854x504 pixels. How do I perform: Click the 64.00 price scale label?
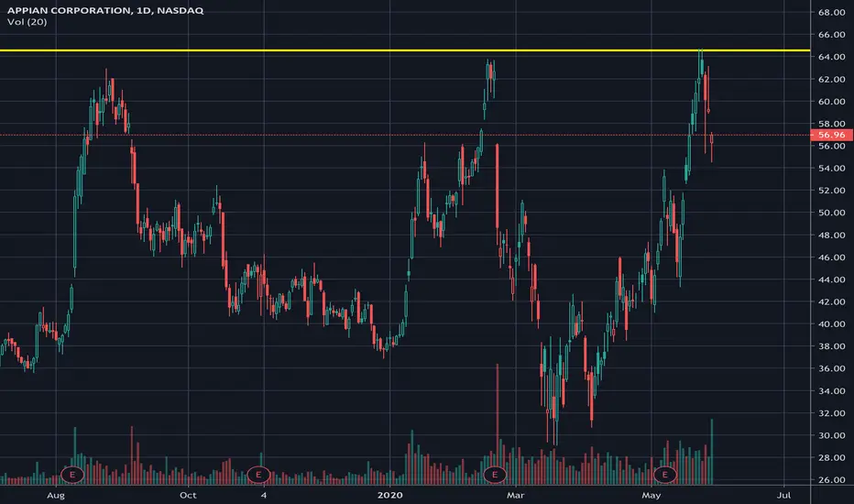click(x=832, y=57)
